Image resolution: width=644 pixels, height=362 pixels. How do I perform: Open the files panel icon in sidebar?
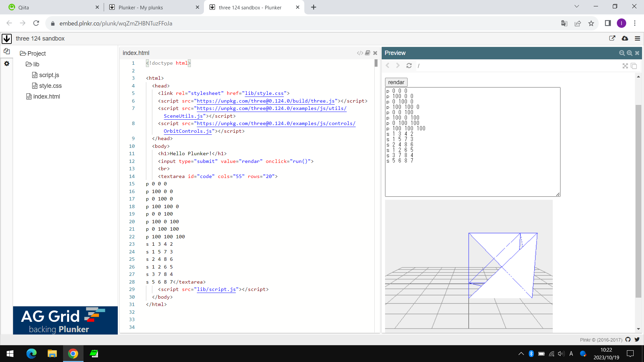click(7, 52)
